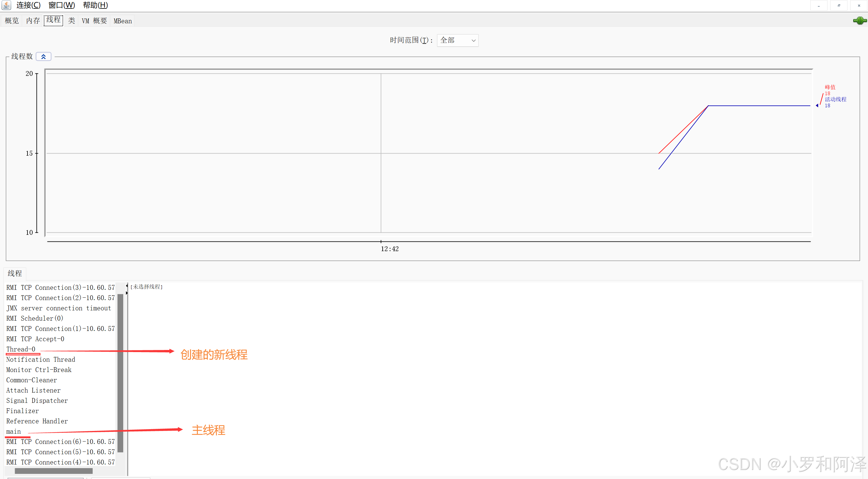
Task: Collapse the 线程数 chart panel
Action: [x=43, y=57]
